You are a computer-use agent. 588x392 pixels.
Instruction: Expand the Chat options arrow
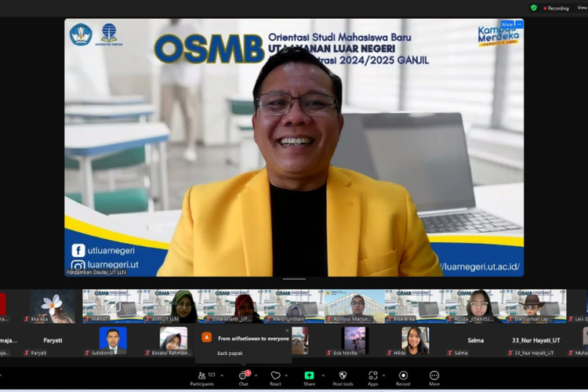[x=257, y=374]
